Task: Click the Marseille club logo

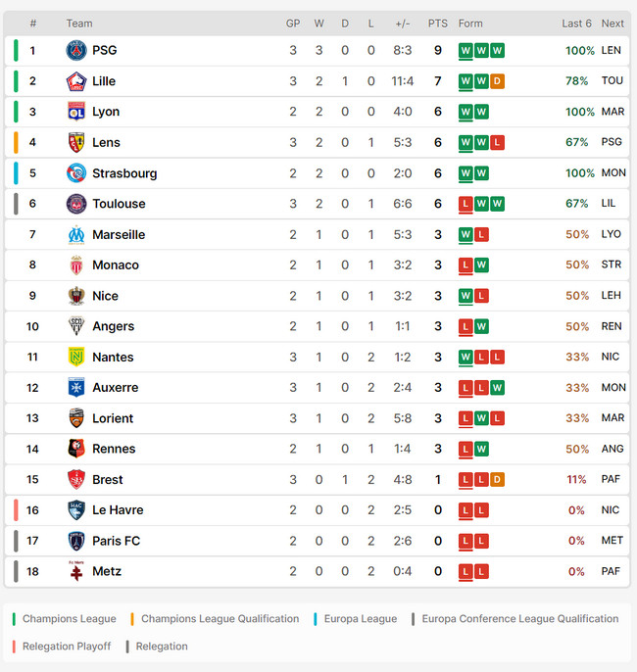Action: (76, 234)
